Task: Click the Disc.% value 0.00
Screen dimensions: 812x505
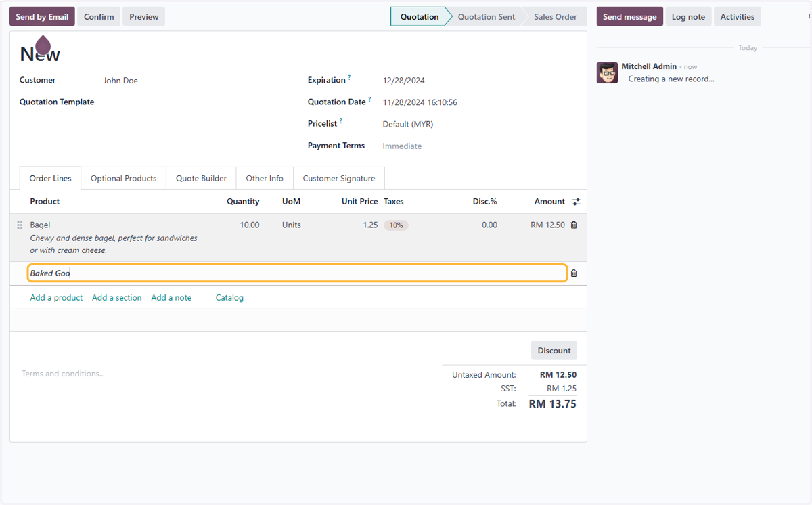Action: tap(489, 225)
